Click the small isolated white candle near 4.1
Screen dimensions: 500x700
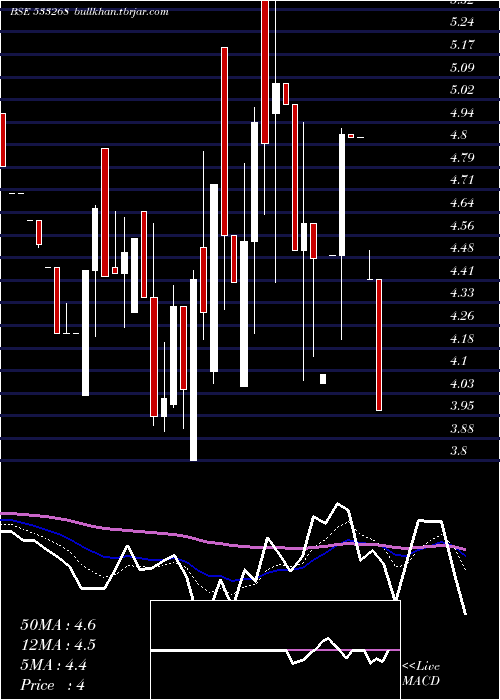[323, 379]
